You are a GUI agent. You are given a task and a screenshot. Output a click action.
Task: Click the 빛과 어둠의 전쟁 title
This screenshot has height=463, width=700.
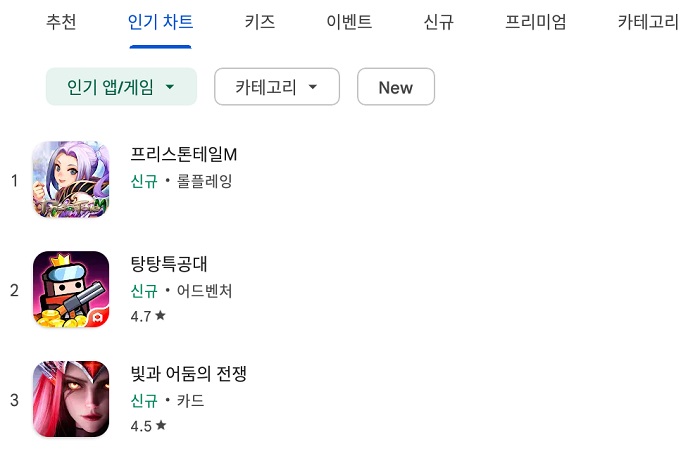188,374
